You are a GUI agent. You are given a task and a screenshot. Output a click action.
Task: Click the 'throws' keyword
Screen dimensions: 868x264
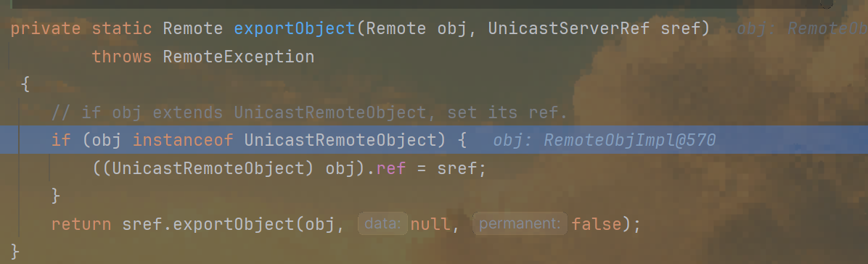(x=122, y=57)
